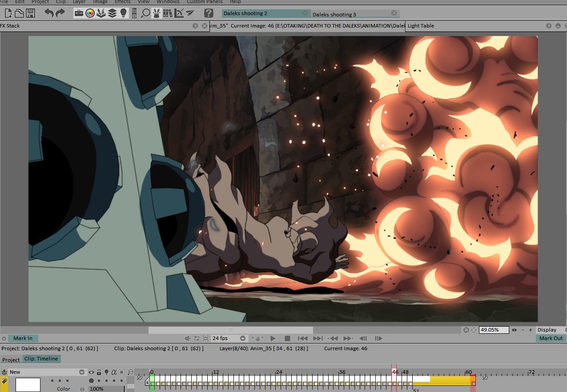Open the guidelines ruler icon
This screenshot has width=567, height=392.
pos(179,13)
